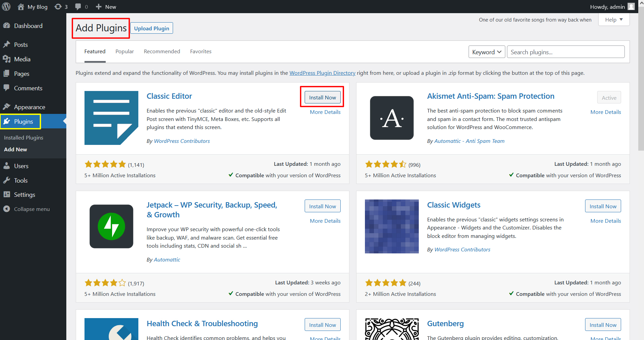Screen dimensions: 644x340
Task: Open Appearance via the paintbrush icon
Action: click(x=7, y=106)
